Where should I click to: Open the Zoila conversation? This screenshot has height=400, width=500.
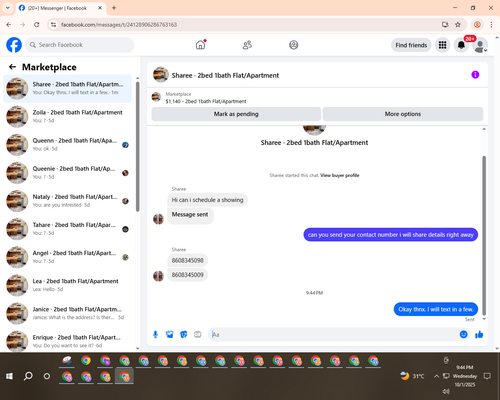tap(67, 116)
